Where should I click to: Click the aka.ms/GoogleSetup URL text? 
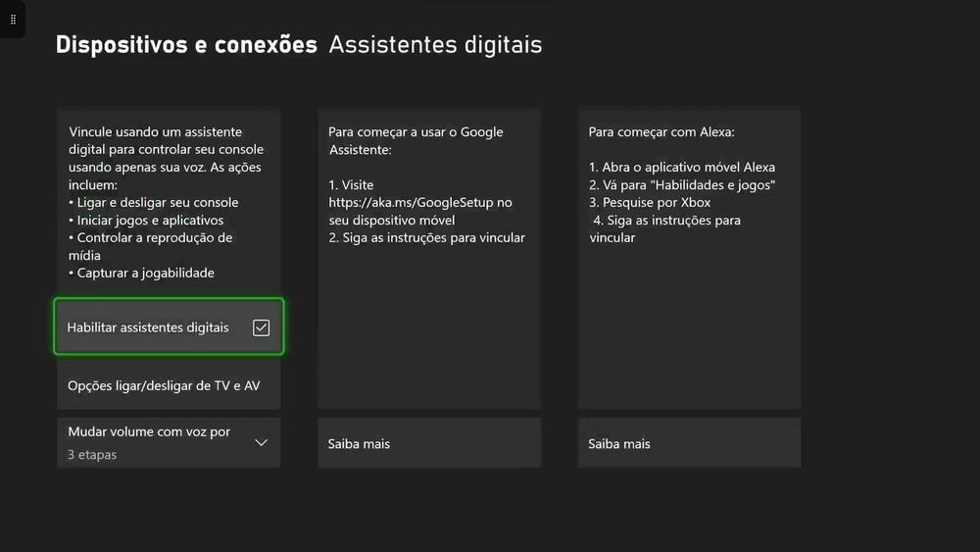pyautogui.click(x=419, y=202)
